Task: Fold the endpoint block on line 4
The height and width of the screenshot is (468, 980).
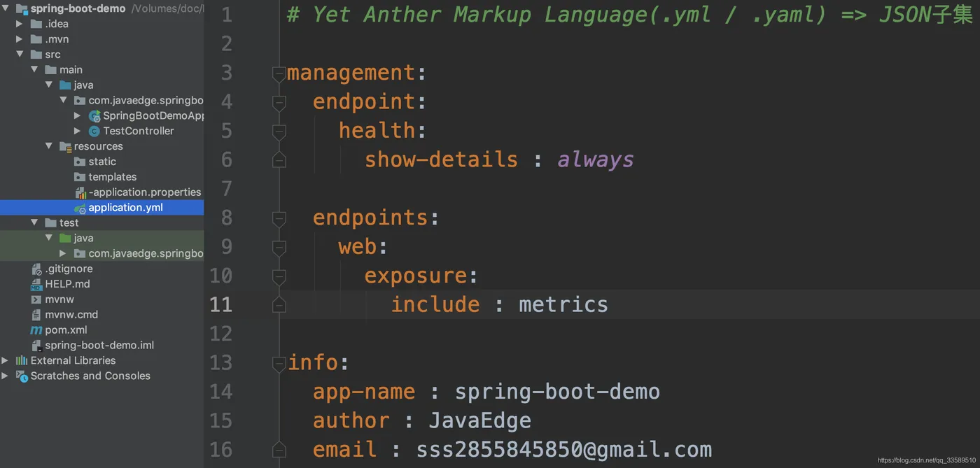Action: click(279, 102)
